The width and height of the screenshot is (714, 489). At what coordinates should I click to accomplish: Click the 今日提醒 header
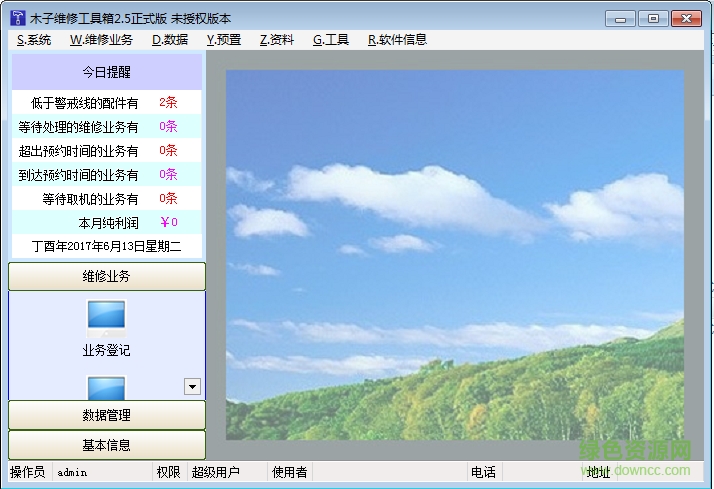(107, 72)
